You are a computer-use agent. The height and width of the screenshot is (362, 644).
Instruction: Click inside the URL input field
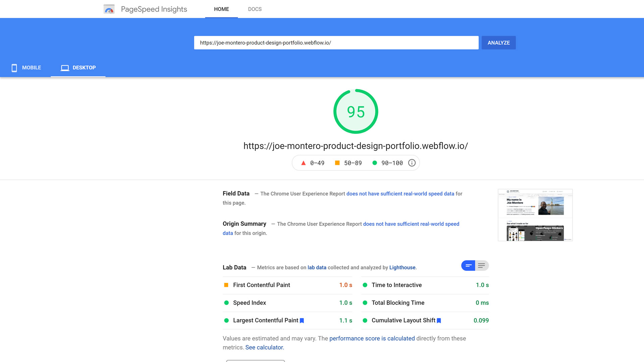(336, 43)
